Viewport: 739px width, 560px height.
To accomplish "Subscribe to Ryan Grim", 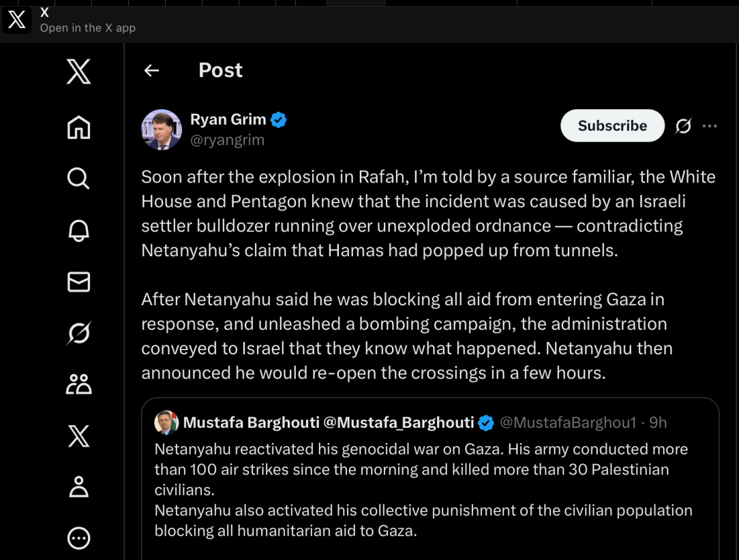I will (x=612, y=126).
